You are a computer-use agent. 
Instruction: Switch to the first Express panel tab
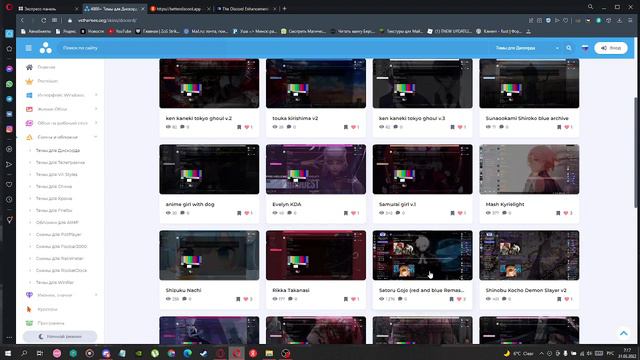[48, 8]
